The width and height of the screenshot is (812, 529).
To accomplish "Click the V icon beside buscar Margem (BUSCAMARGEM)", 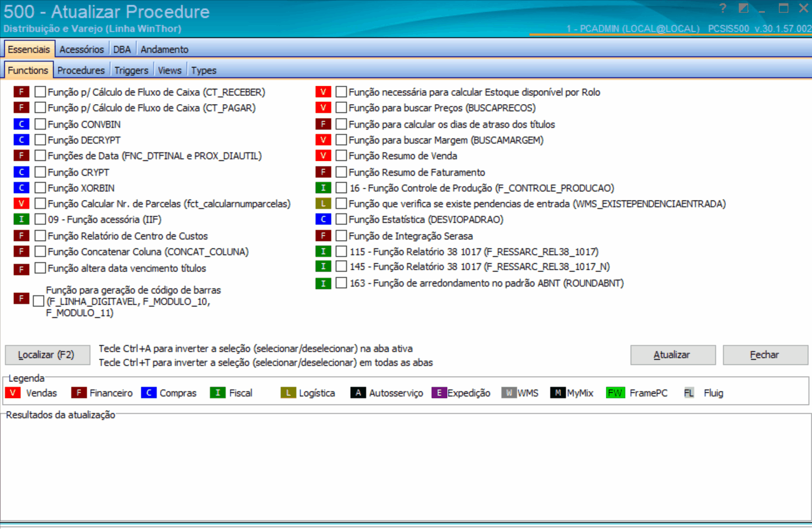I will [x=323, y=140].
